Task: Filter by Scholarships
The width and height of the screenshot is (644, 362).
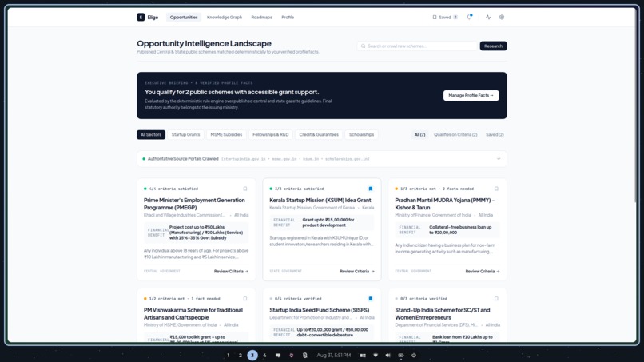Action: (361, 135)
